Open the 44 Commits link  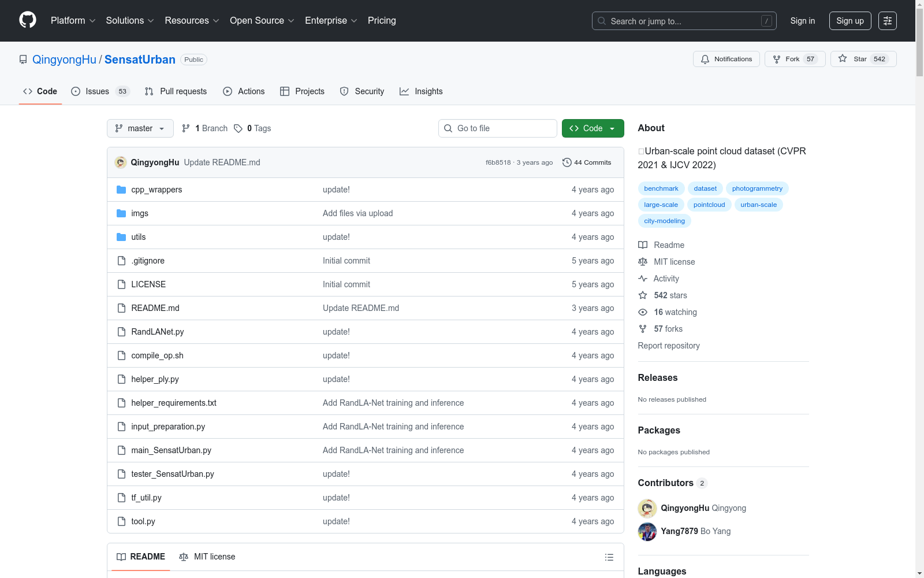tap(587, 162)
